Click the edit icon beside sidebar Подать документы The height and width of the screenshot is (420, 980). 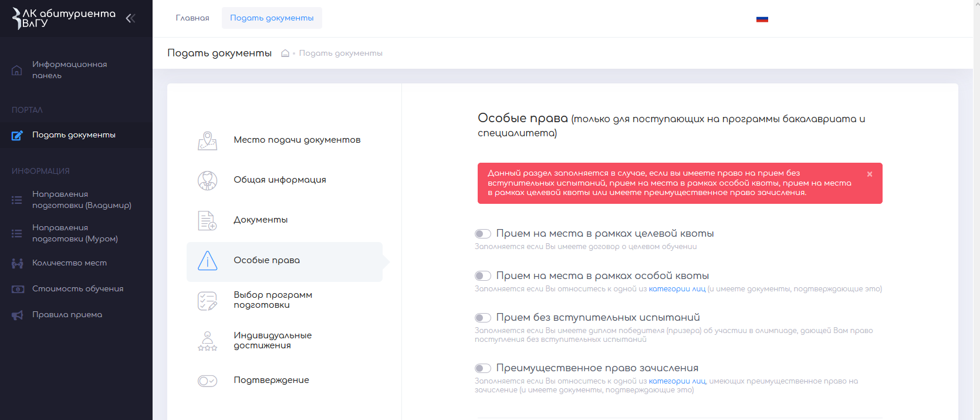coord(17,135)
